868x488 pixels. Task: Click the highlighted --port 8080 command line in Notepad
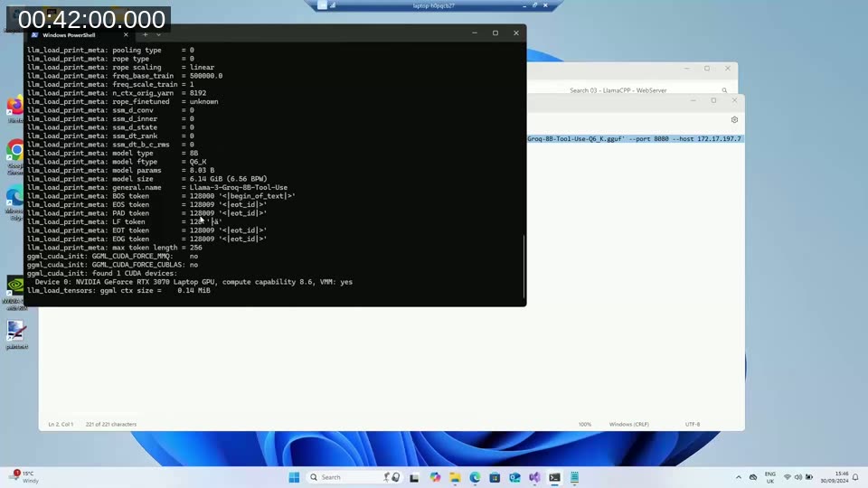(x=635, y=139)
